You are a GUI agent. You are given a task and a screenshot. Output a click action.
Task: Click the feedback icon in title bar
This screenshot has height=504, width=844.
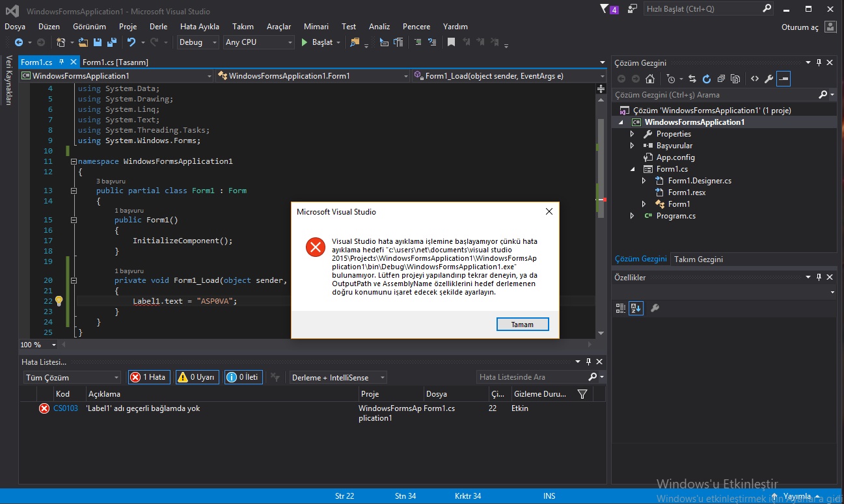[631, 9]
